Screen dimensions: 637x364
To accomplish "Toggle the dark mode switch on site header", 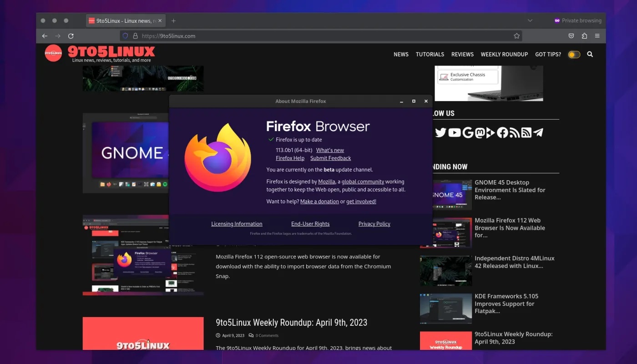I will [x=574, y=55].
